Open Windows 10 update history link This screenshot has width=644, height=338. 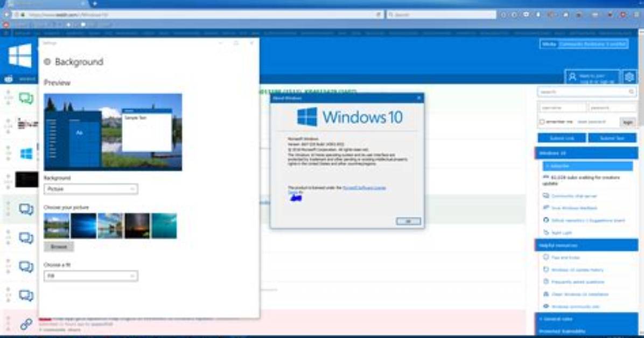[x=577, y=270]
